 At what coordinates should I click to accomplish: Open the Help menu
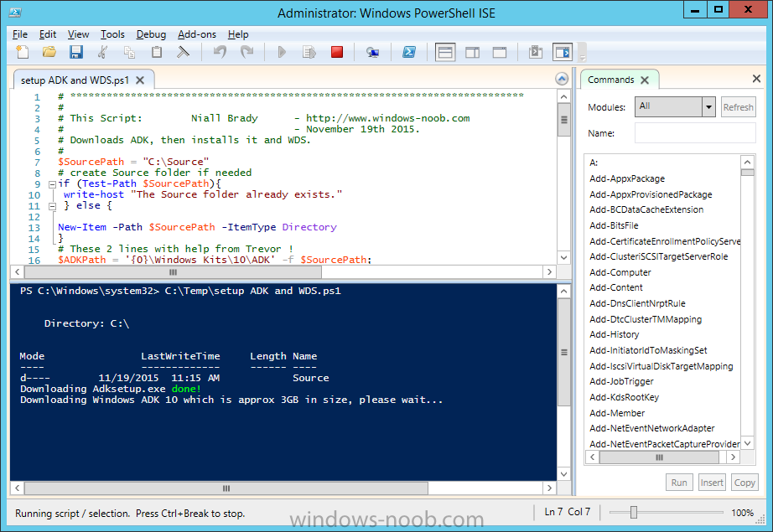238,34
